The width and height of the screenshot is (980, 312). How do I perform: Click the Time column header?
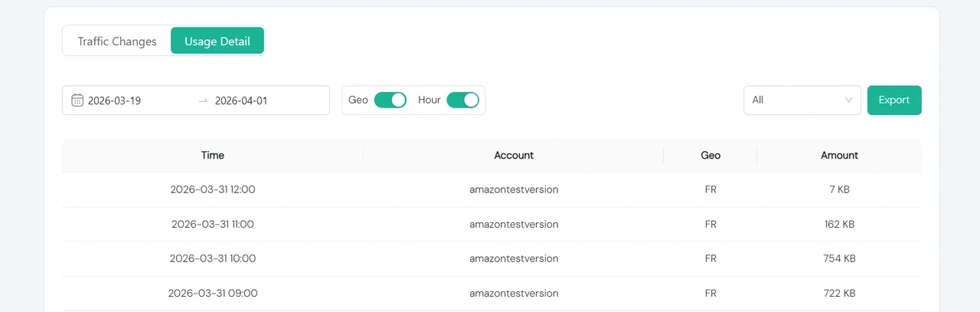(x=212, y=155)
